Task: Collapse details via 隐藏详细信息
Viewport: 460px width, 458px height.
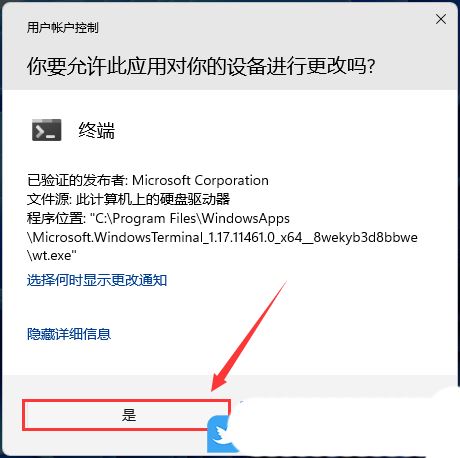Action: coord(69,334)
